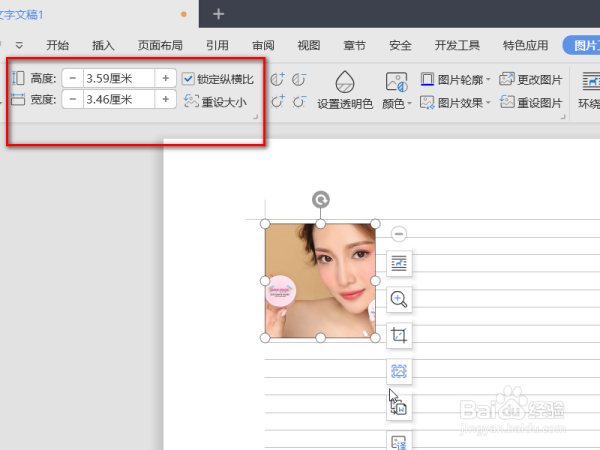Select the crop tool in floating toolbar
Viewport: 600px width, 450px height.
coord(399,335)
